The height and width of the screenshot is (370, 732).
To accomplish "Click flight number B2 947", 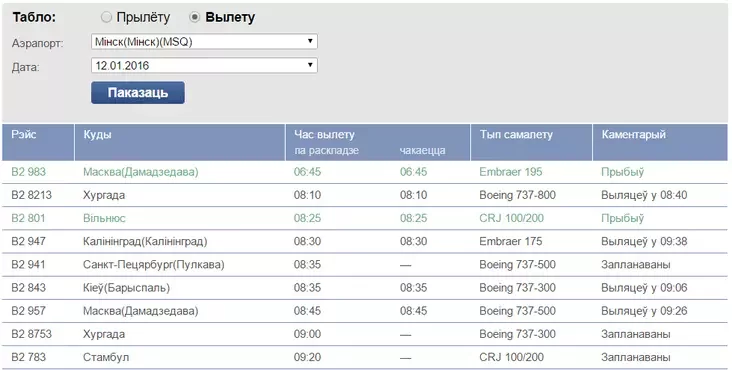I will click(28, 241).
